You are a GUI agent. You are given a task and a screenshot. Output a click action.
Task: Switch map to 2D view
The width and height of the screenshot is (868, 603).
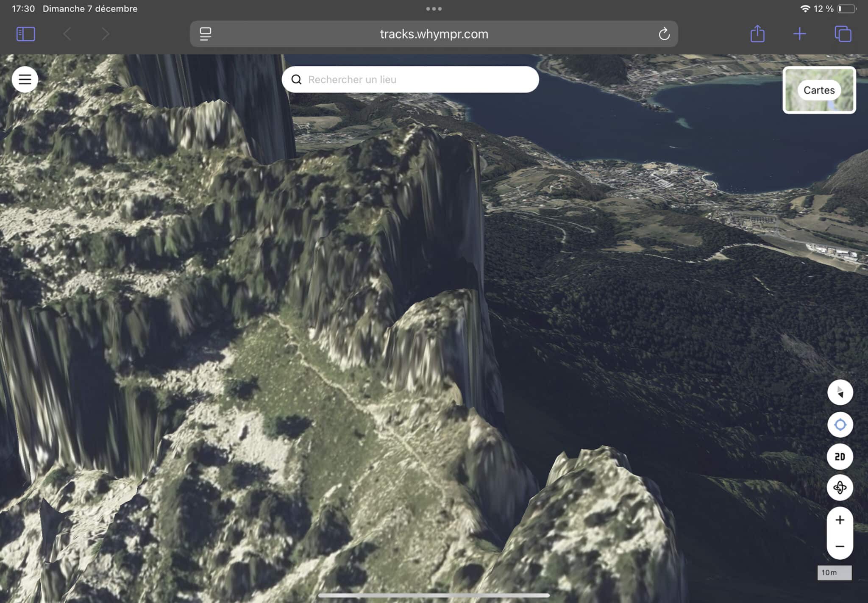click(x=840, y=456)
